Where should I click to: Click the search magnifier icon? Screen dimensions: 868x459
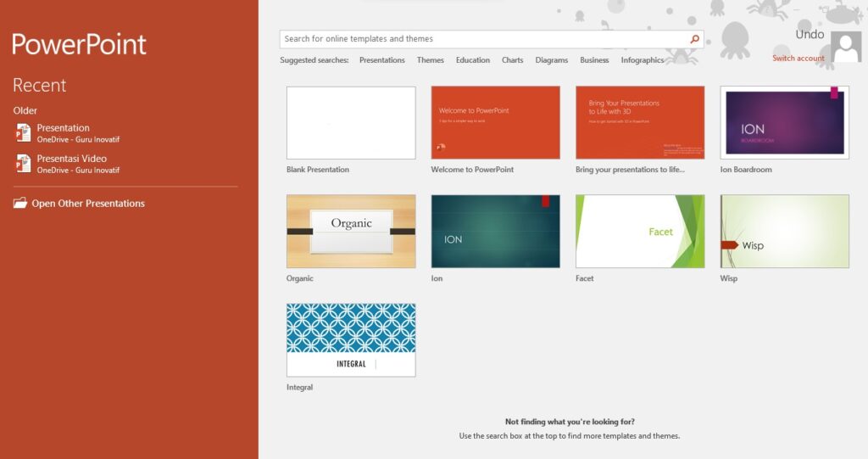tap(694, 39)
